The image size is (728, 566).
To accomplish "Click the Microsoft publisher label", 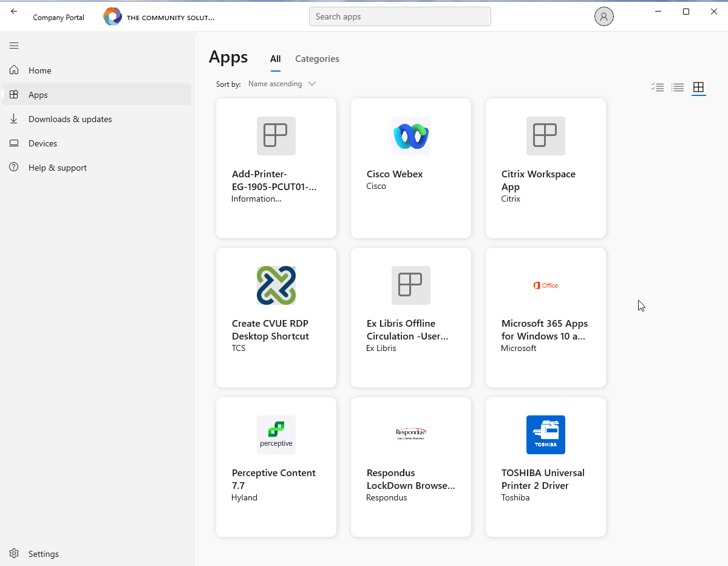I will click(519, 348).
